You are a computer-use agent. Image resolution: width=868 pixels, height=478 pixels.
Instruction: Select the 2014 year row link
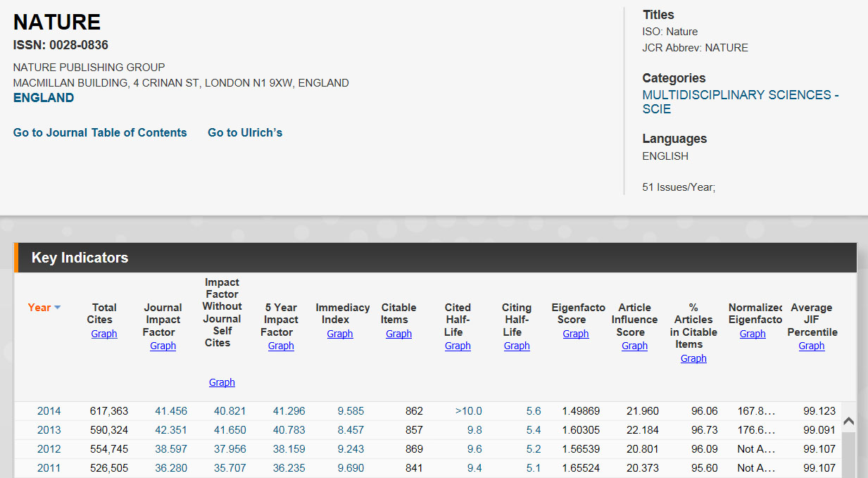coord(49,411)
